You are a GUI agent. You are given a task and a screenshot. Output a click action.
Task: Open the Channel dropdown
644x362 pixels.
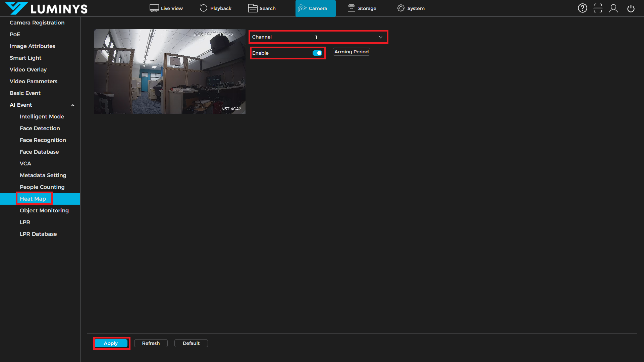pos(349,37)
